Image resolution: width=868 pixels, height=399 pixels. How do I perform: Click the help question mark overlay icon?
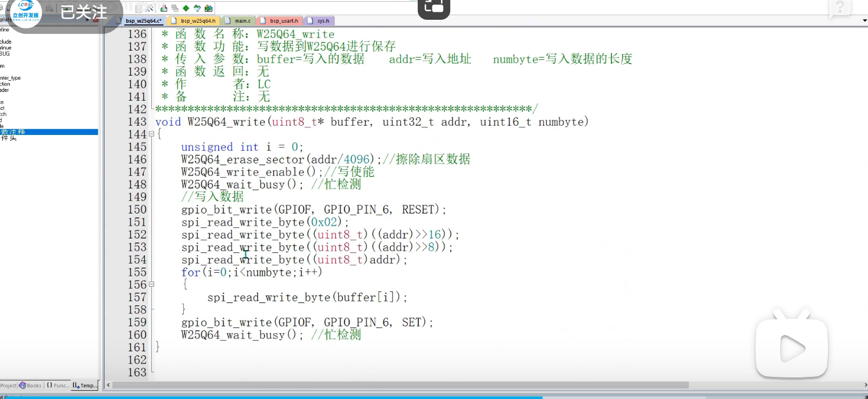coord(839,9)
